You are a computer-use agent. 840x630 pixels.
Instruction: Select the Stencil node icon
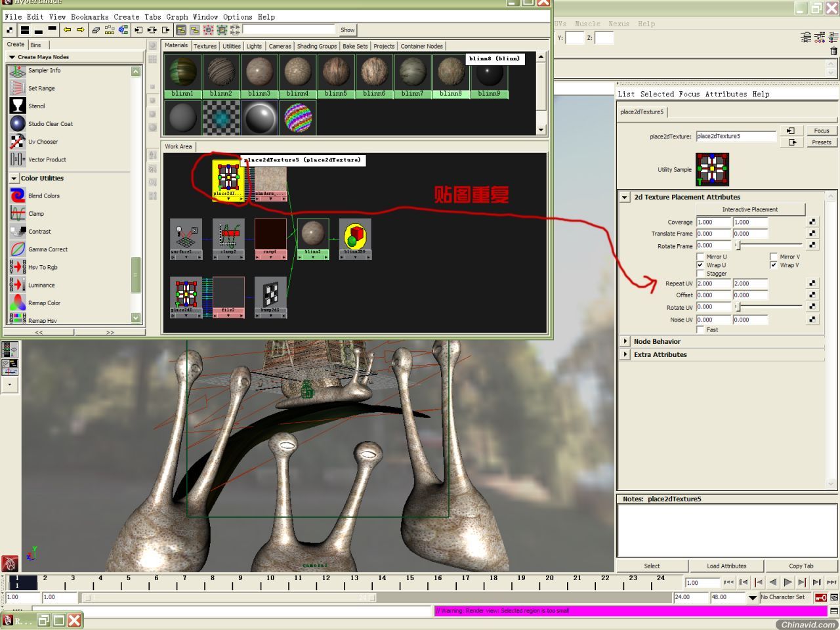coord(18,106)
